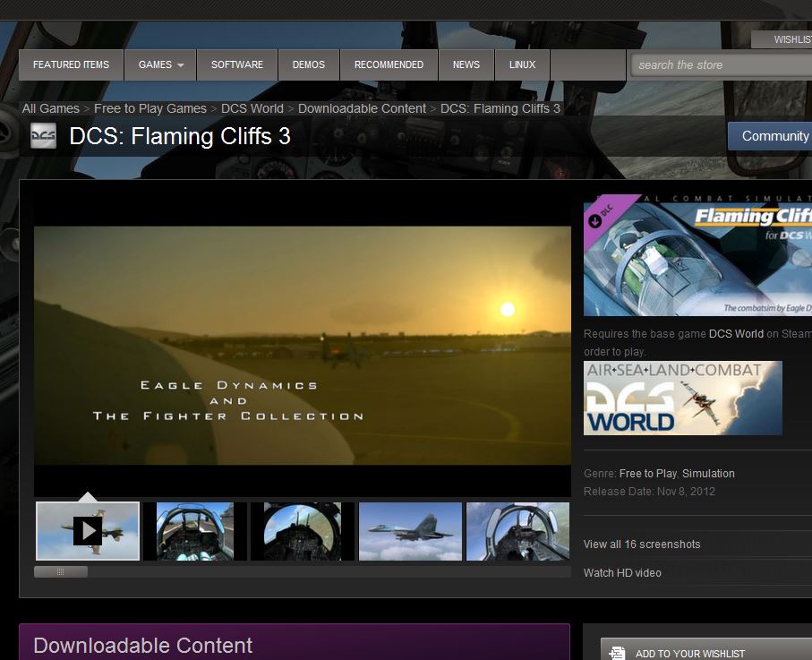Click the wishlist icon on Add to Wishlist

point(617,653)
